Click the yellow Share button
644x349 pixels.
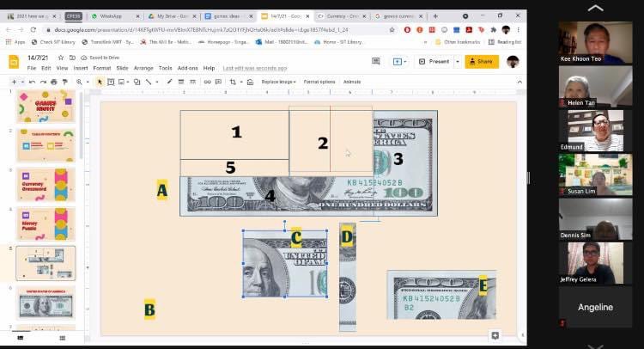(482, 62)
